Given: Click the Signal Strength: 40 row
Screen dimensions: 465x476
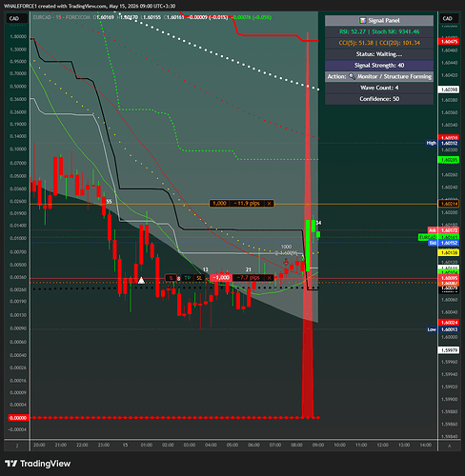Looking at the screenshot, I should (x=379, y=66).
